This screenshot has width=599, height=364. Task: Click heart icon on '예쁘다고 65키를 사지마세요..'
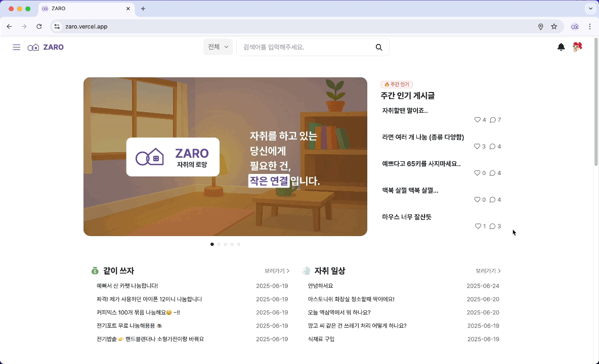pos(477,173)
